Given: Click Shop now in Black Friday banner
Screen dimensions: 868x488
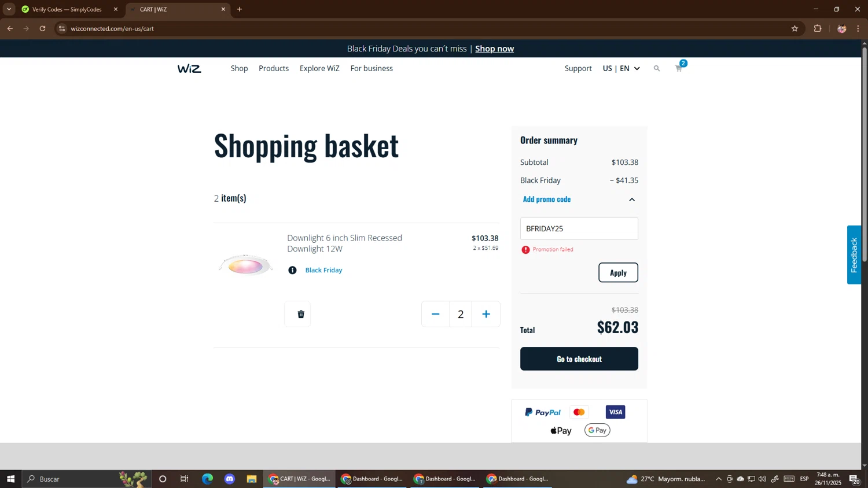Looking at the screenshot, I should click(x=494, y=49).
